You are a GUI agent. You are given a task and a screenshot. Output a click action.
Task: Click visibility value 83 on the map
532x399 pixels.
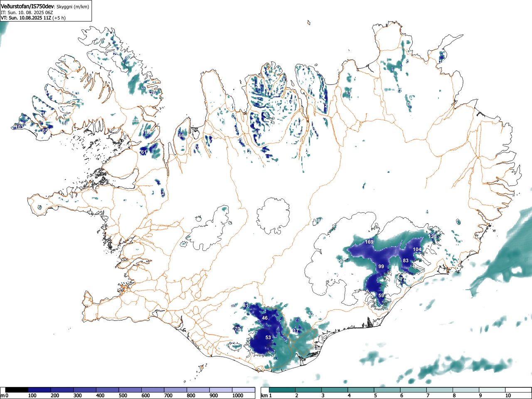click(406, 261)
